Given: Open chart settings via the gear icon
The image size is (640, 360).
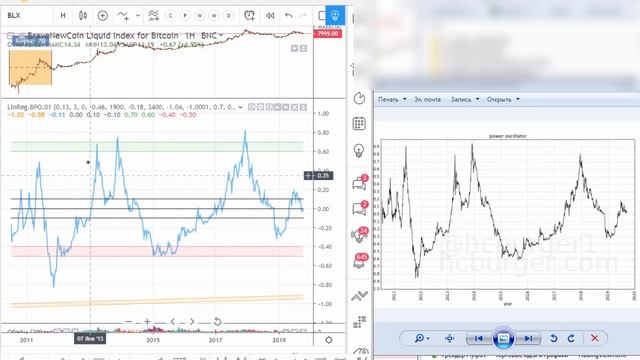Looking at the screenshot, I should click(x=329, y=340).
